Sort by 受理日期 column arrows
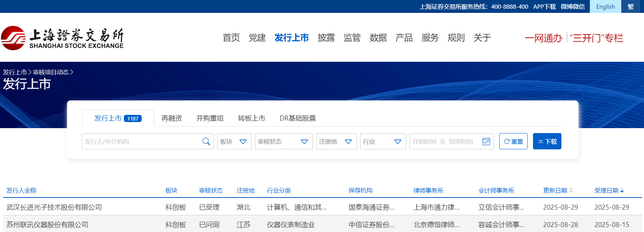 [x=622, y=190]
